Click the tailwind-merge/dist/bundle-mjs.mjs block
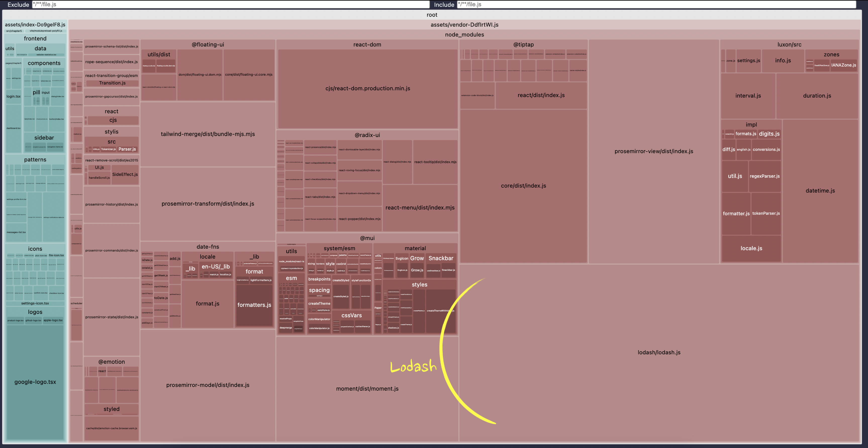Screen dimensions: 868x448 coord(208,134)
